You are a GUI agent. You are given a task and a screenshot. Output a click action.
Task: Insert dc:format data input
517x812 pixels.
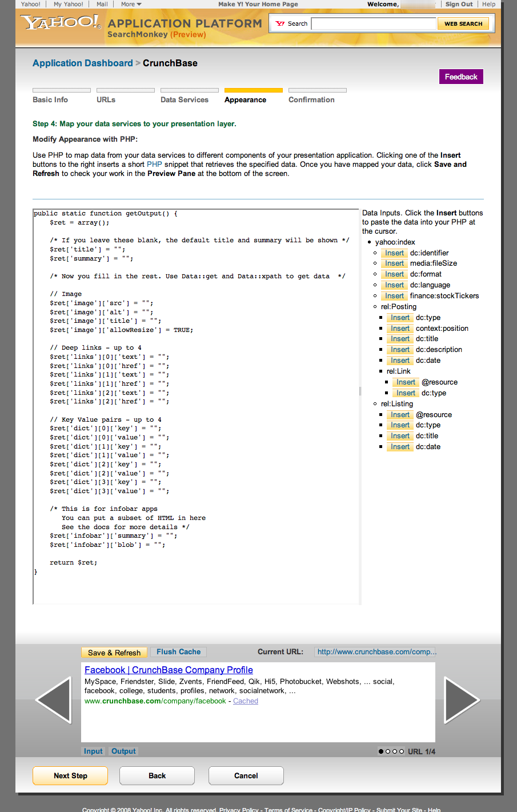pyautogui.click(x=394, y=274)
